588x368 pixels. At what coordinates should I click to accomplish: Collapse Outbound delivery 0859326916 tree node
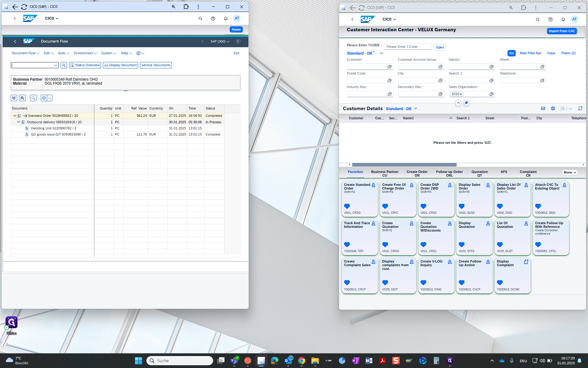(18, 122)
